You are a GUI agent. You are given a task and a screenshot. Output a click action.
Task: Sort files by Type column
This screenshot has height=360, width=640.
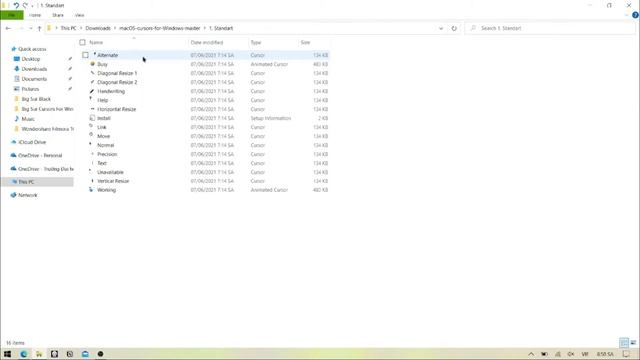coord(256,42)
